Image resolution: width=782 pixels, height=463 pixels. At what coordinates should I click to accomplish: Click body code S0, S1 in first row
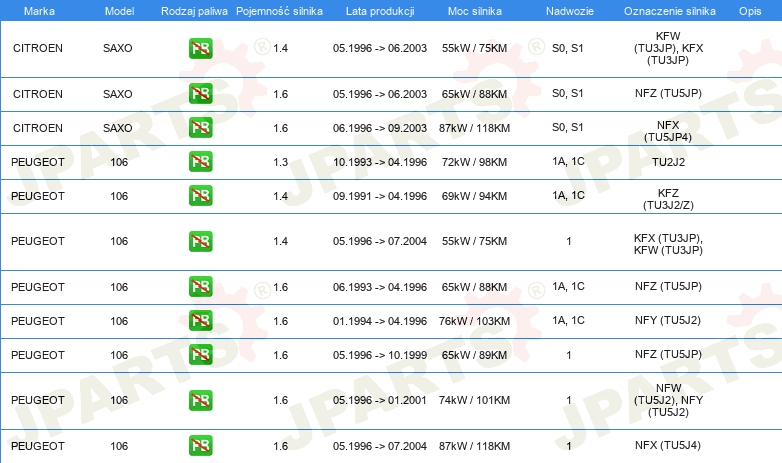coord(568,48)
